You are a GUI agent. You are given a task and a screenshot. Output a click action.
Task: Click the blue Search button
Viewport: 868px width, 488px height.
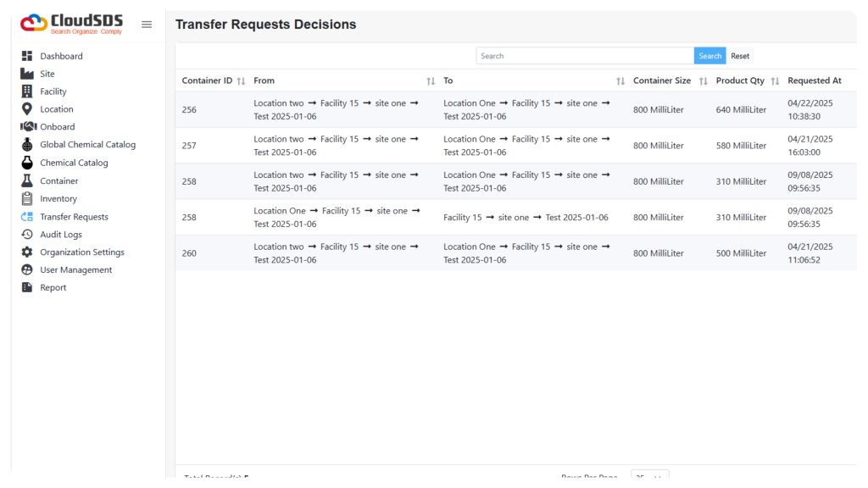coord(709,56)
